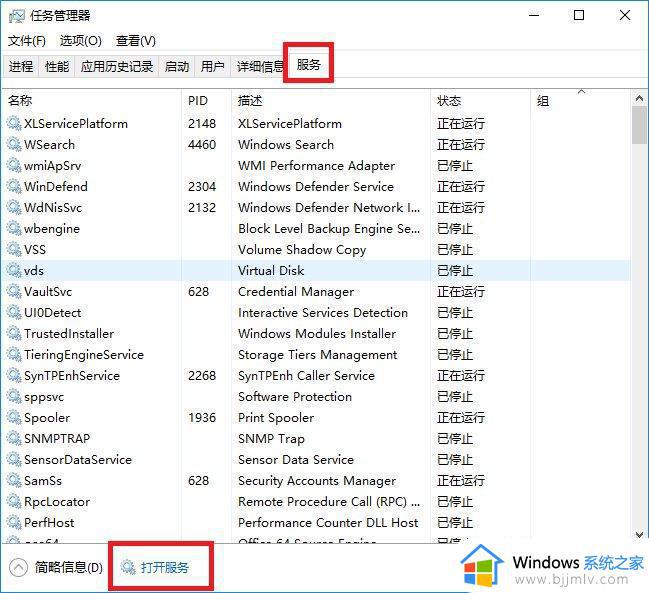The height and width of the screenshot is (593, 649).
Task: Click the gear icon in 打开服务 link
Action: (x=128, y=567)
